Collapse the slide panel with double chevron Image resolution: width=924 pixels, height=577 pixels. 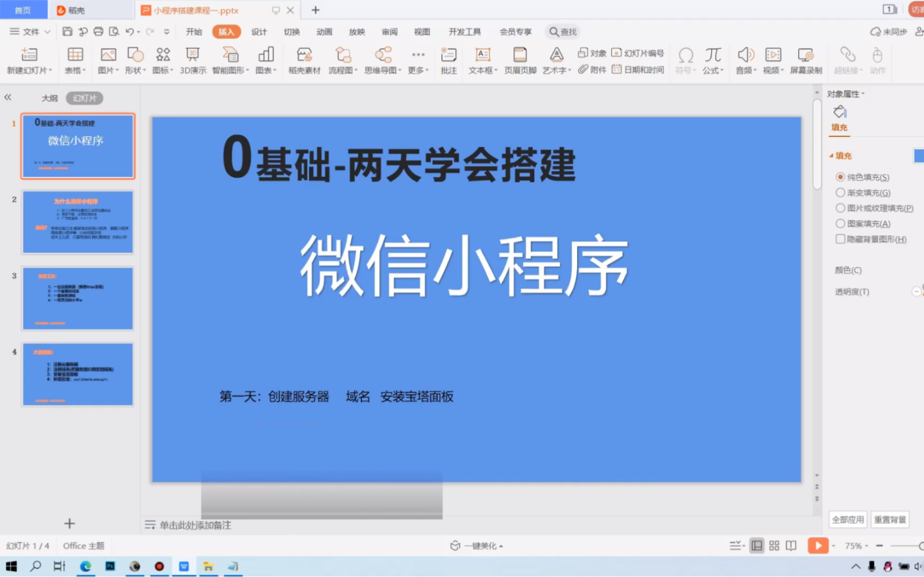point(8,97)
